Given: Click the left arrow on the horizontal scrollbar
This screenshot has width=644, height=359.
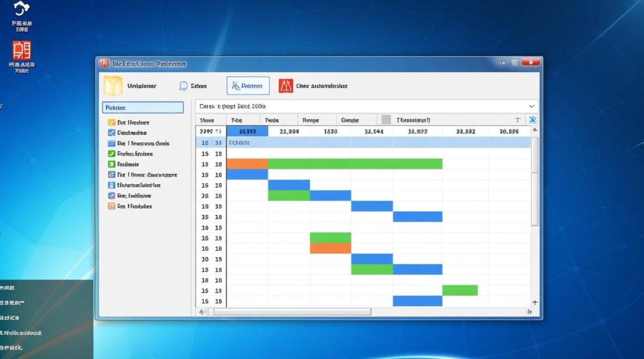Looking at the screenshot, I should 202,312.
